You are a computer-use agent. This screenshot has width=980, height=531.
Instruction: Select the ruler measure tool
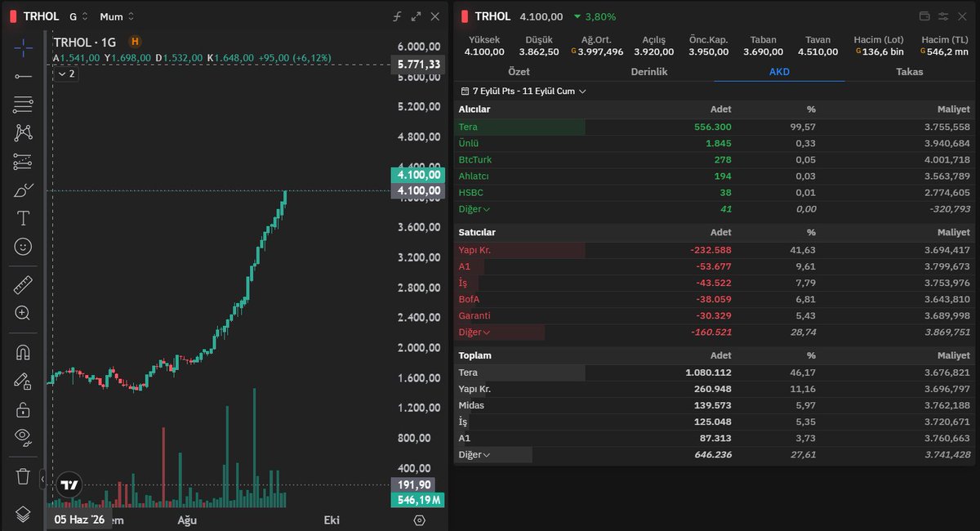point(23,284)
